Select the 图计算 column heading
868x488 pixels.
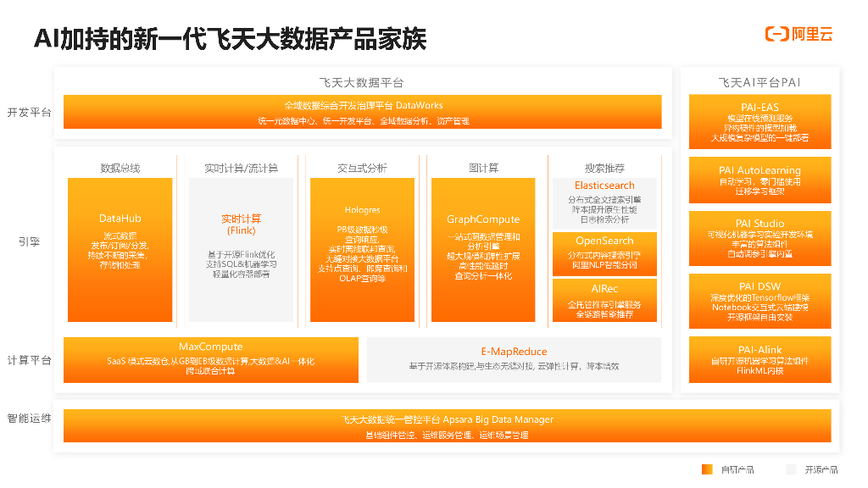[x=483, y=168]
